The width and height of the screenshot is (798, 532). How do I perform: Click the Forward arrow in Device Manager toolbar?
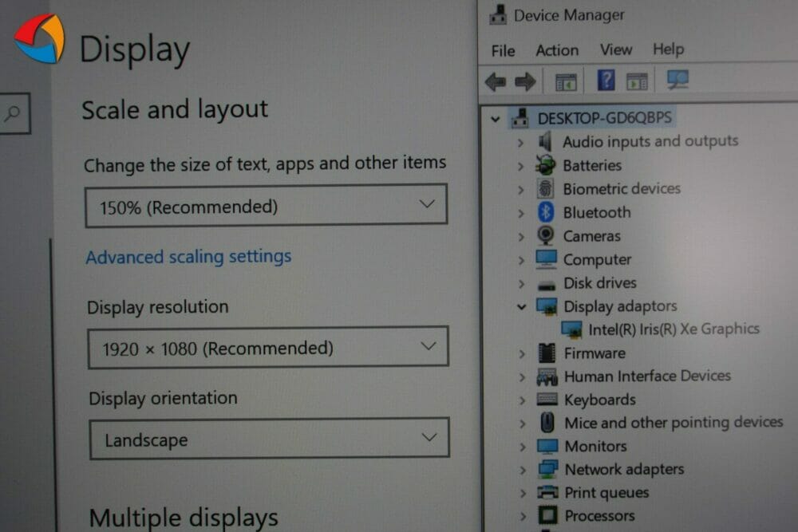[x=525, y=81]
